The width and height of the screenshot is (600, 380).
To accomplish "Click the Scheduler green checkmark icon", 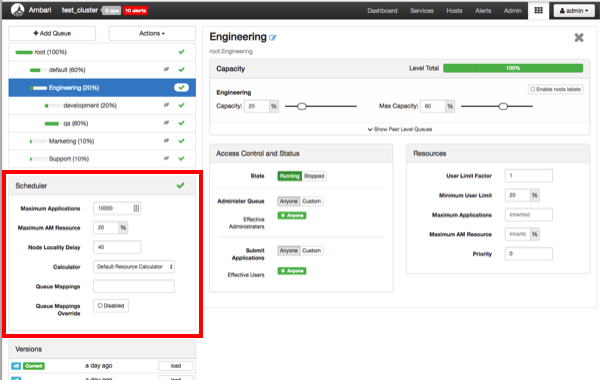I will [180, 186].
